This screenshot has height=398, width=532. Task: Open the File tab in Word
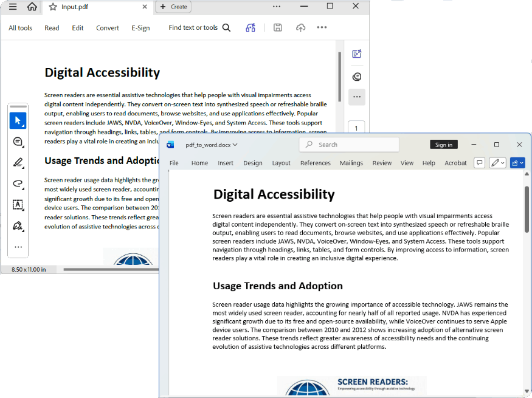pyautogui.click(x=174, y=163)
